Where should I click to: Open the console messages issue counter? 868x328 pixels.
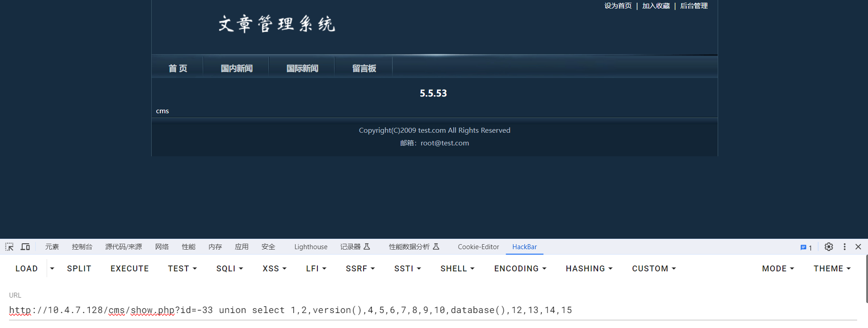coord(806,247)
